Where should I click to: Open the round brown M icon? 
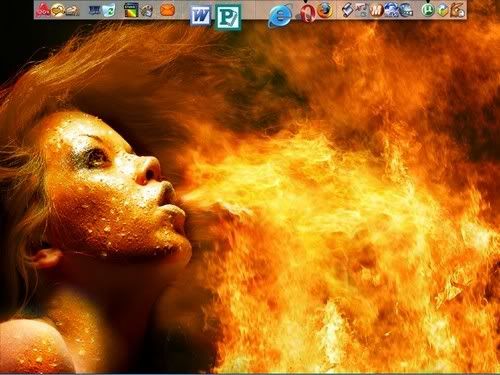[377, 10]
